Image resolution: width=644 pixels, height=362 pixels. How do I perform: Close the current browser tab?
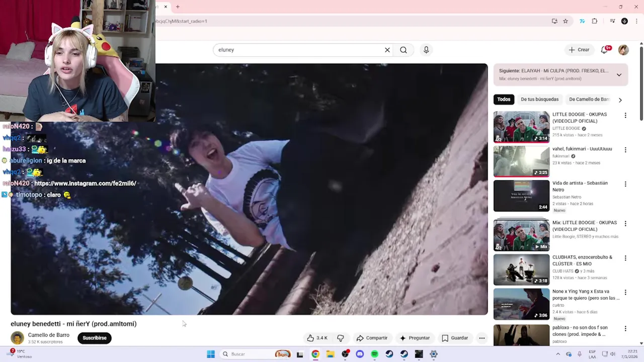[x=165, y=7]
